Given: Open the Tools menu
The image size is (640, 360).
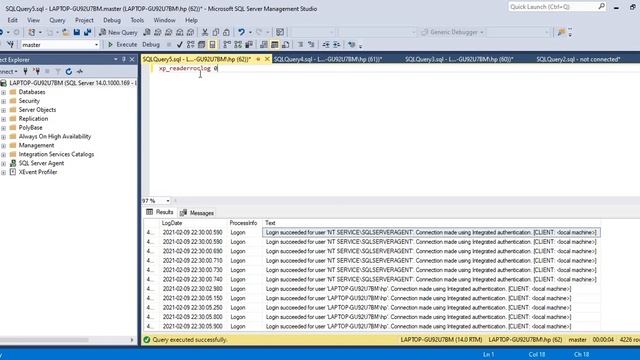Looking at the screenshot, I should 137,20.
